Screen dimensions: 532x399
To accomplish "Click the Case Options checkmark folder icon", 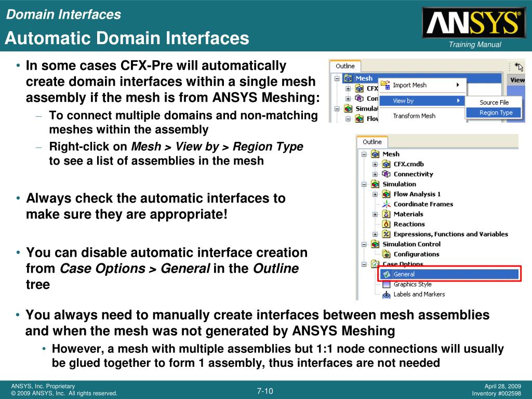I will tap(375, 264).
